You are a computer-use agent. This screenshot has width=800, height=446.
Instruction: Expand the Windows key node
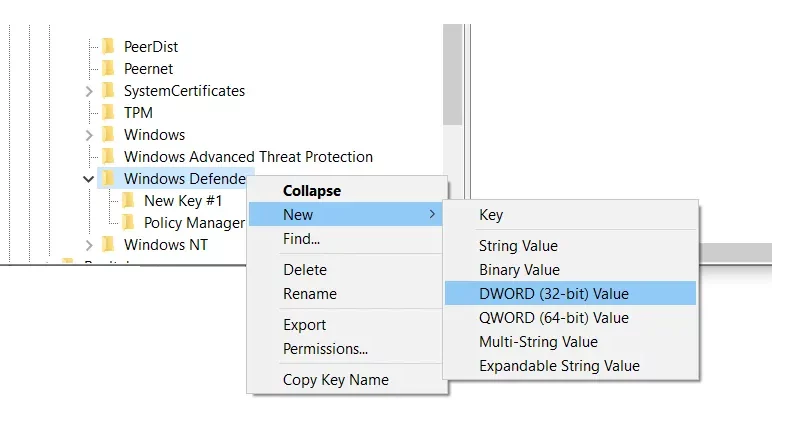pos(89,135)
